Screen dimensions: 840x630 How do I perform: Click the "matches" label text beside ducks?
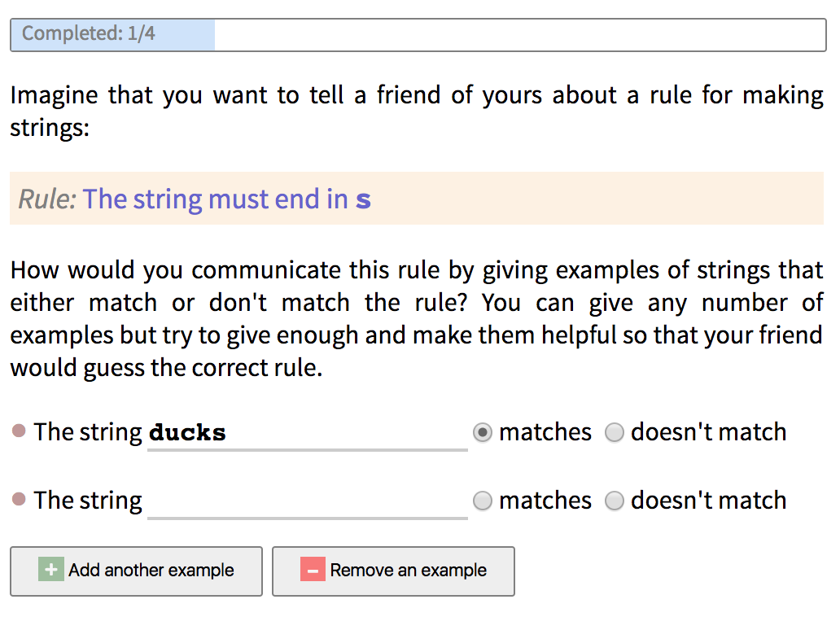(545, 432)
